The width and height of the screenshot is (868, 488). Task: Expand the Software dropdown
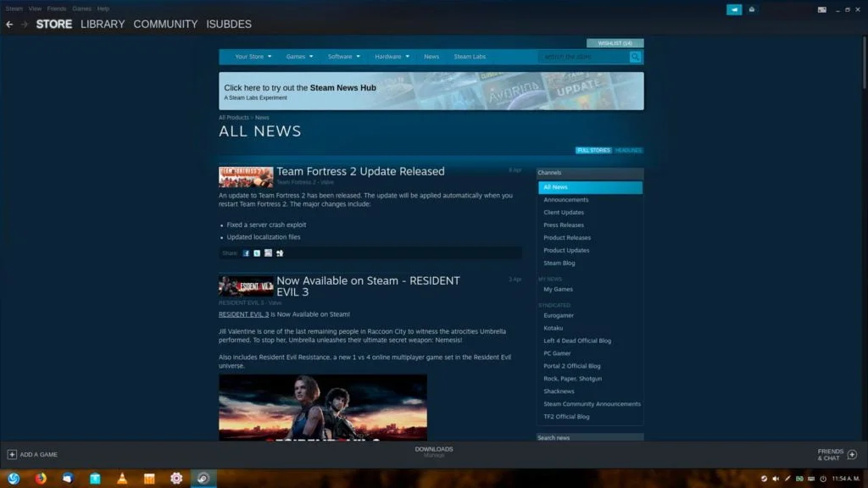click(344, 57)
